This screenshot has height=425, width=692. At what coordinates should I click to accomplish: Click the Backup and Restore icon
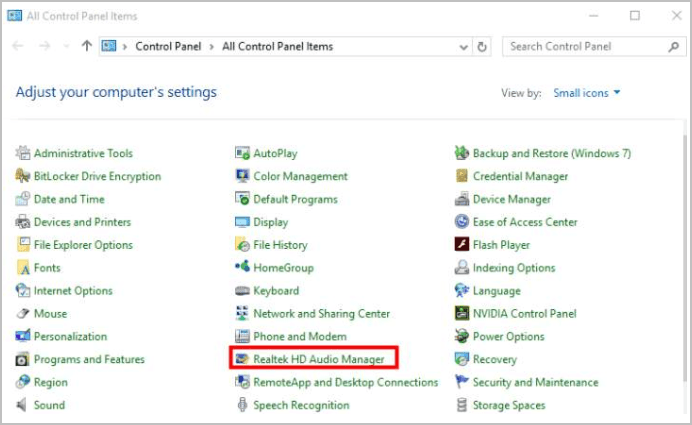462,153
